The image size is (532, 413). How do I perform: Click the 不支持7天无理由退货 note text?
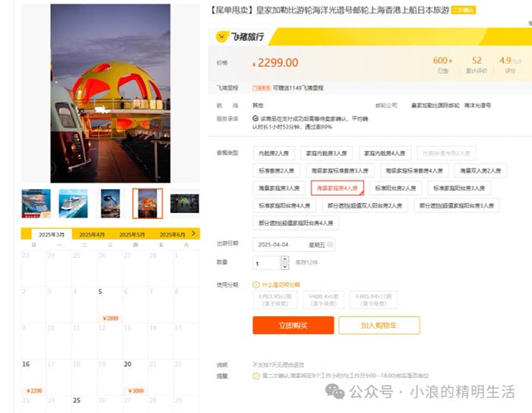coord(278,365)
